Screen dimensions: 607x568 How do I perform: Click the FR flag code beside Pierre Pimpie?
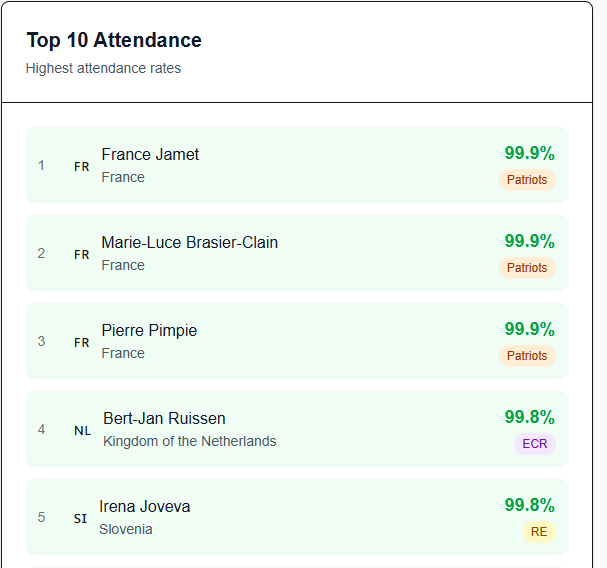[82, 343]
